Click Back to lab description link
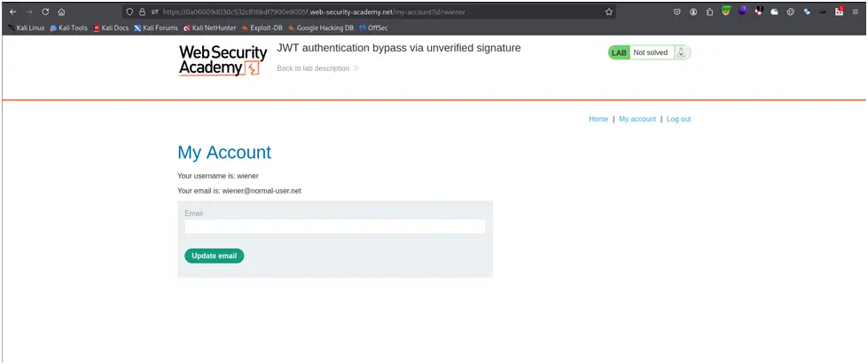Screen dimensions: 868x364 313,68
